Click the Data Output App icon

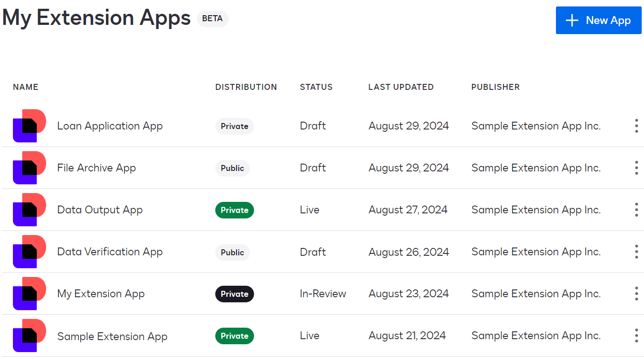[29, 209]
